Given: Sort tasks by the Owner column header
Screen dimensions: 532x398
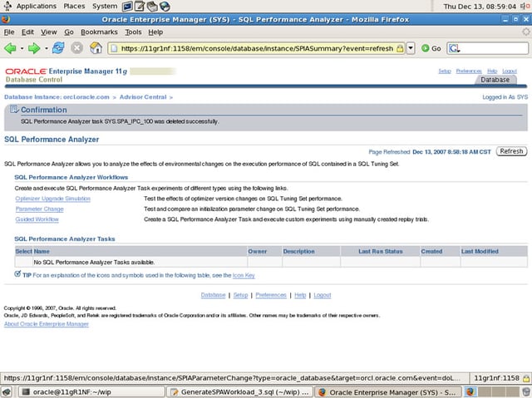Looking at the screenshot, I should click(x=258, y=252).
